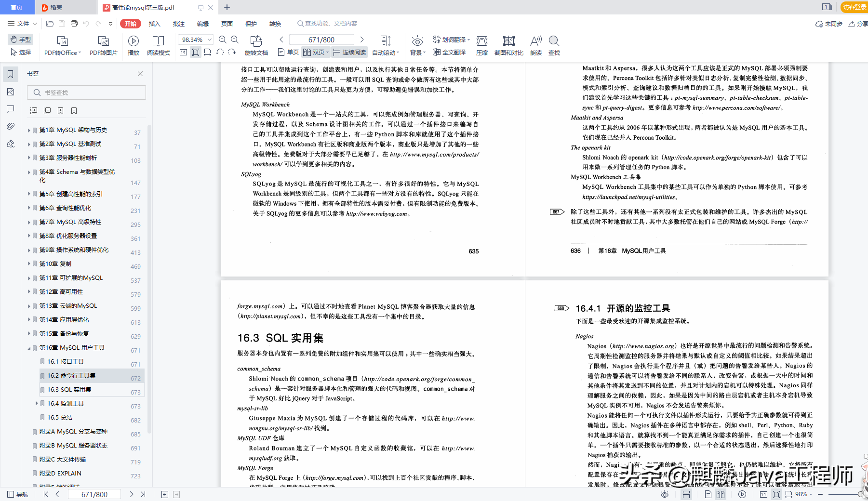Open the thumbnails sidebar panel
This screenshot has width=868, height=501.
tap(10, 92)
